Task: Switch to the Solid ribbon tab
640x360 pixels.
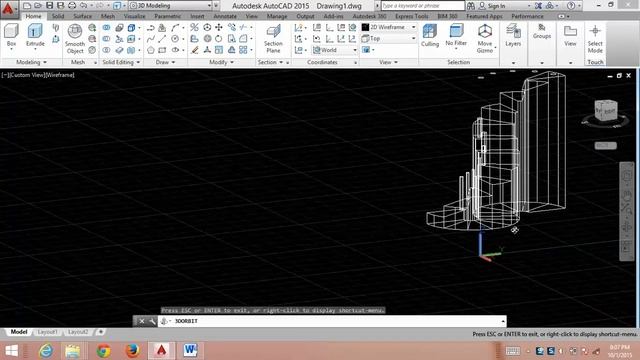Action: point(58,16)
